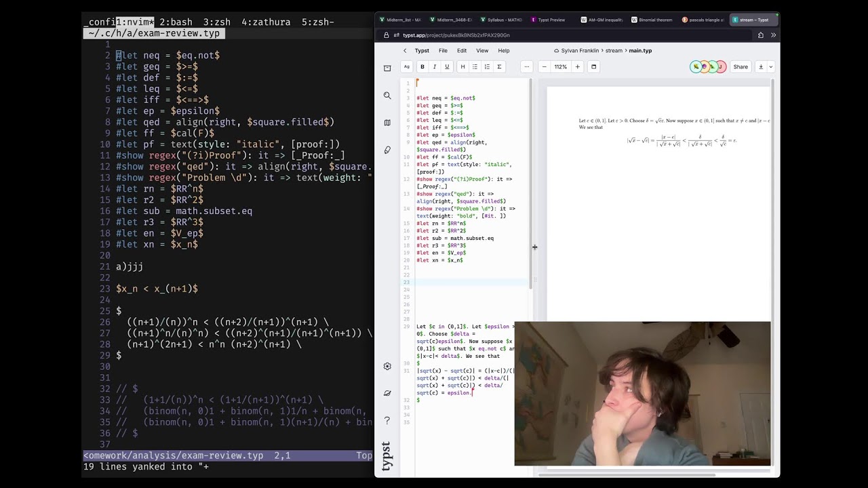The width and height of the screenshot is (868, 488).
Task: Click the main.typ breadcrumb file name
Action: pos(640,50)
